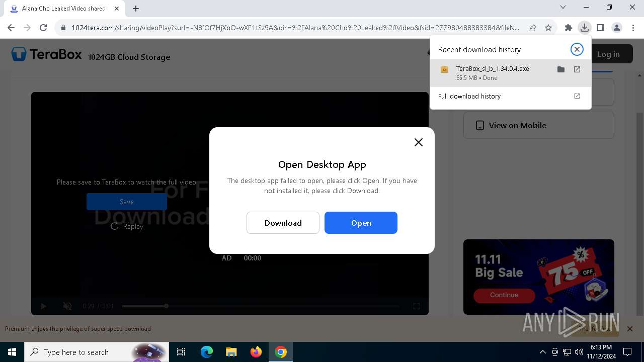Open the Chrome profile avatar

coord(616,28)
